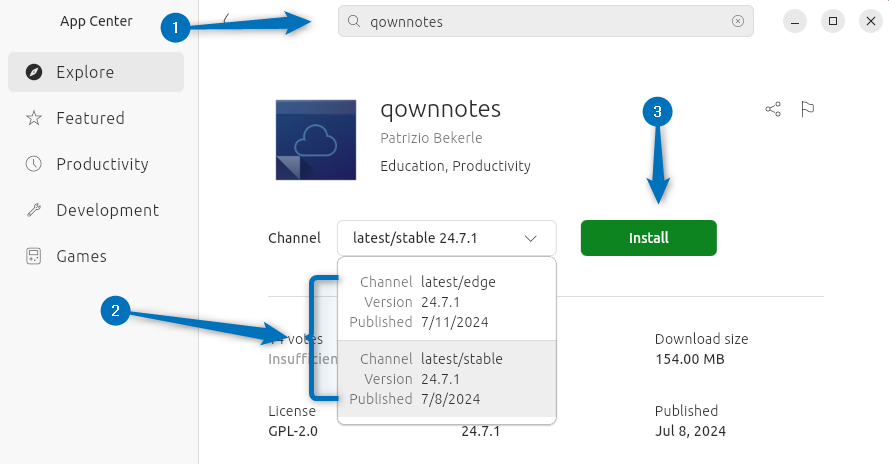Click the publisher name Patrizio Bekerle
Image resolution: width=889 pixels, height=464 pixels.
point(431,138)
